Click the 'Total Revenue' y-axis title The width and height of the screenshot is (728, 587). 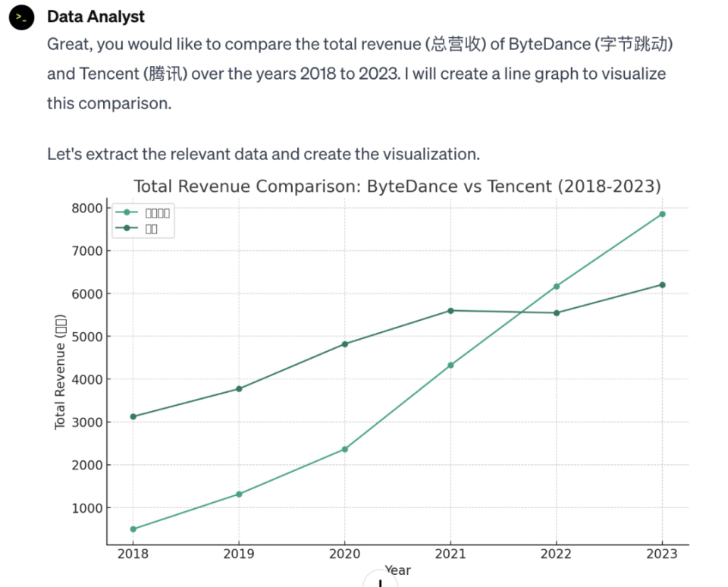pos(60,372)
